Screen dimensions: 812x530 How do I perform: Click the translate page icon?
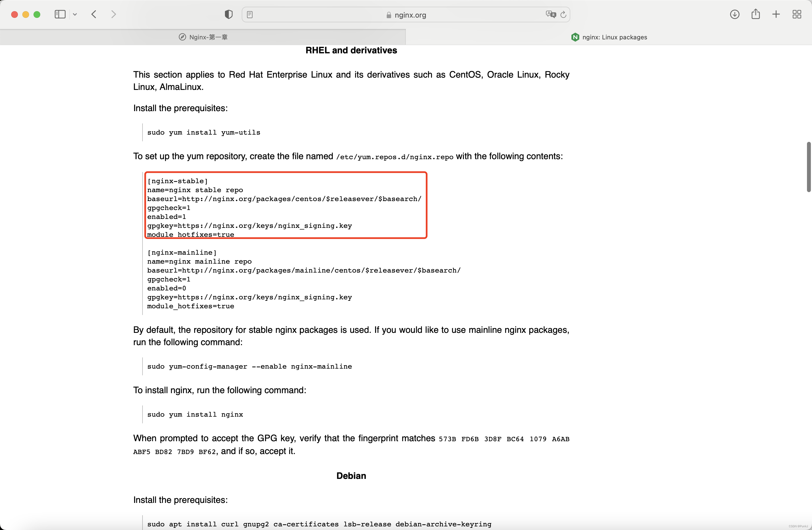[x=550, y=14]
